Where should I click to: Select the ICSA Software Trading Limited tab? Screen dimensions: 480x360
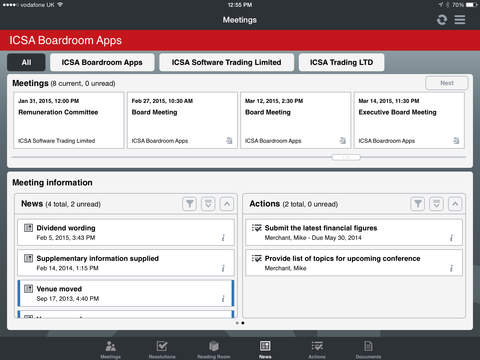click(x=226, y=62)
